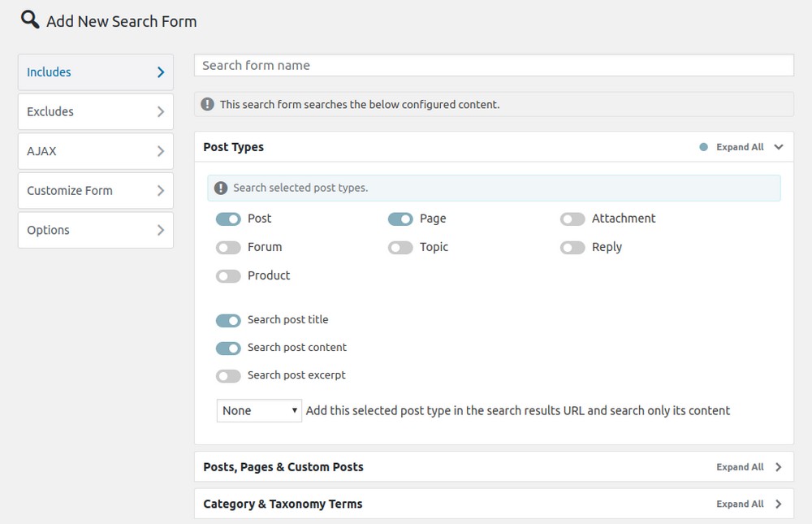The image size is (812, 524).
Task: Enable the Attachment post type toggle
Action: tap(572, 219)
